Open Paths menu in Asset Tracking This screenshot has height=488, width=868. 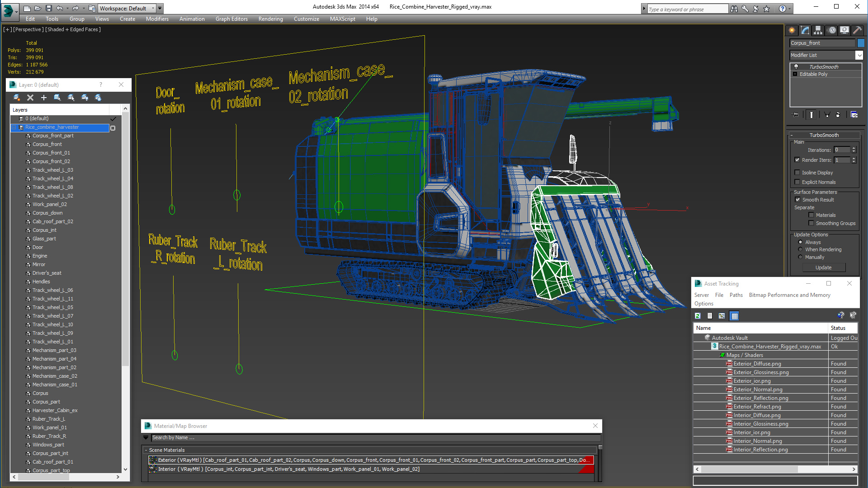click(x=736, y=295)
